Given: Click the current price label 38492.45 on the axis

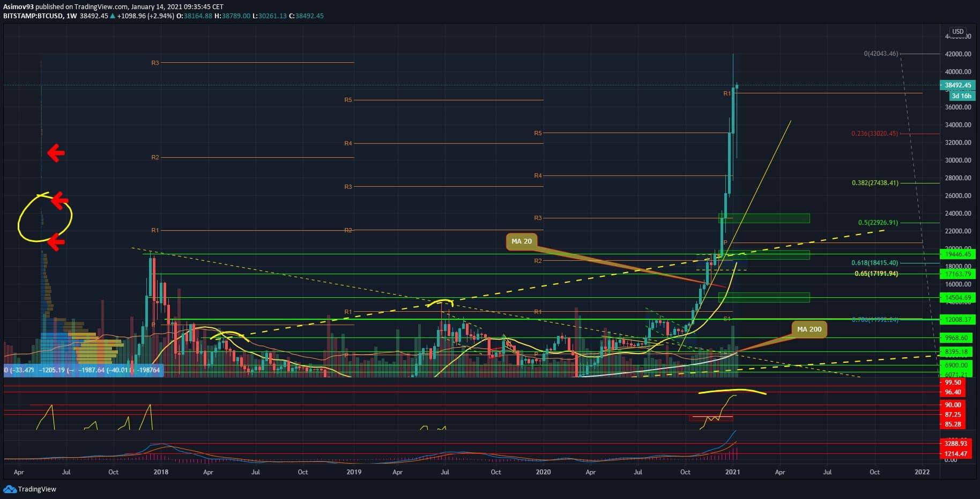Looking at the screenshot, I should [957, 85].
